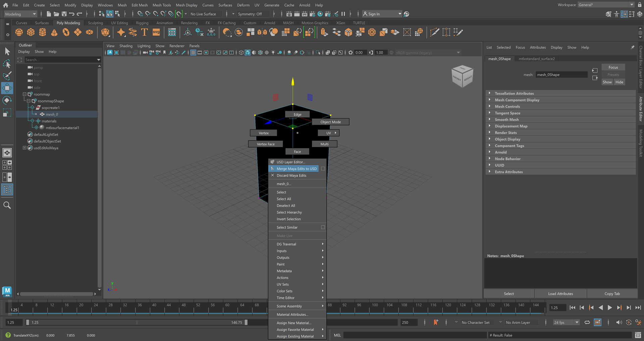This screenshot has height=341, width=644.
Task: Click the Play Forwards button
Action: click(610, 308)
